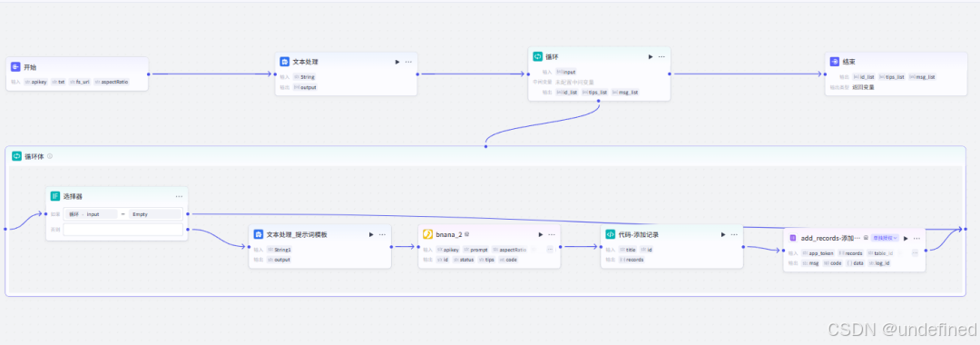Click the tips output tag in bnana_2
980x345 pixels.
pyautogui.click(x=487, y=260)
